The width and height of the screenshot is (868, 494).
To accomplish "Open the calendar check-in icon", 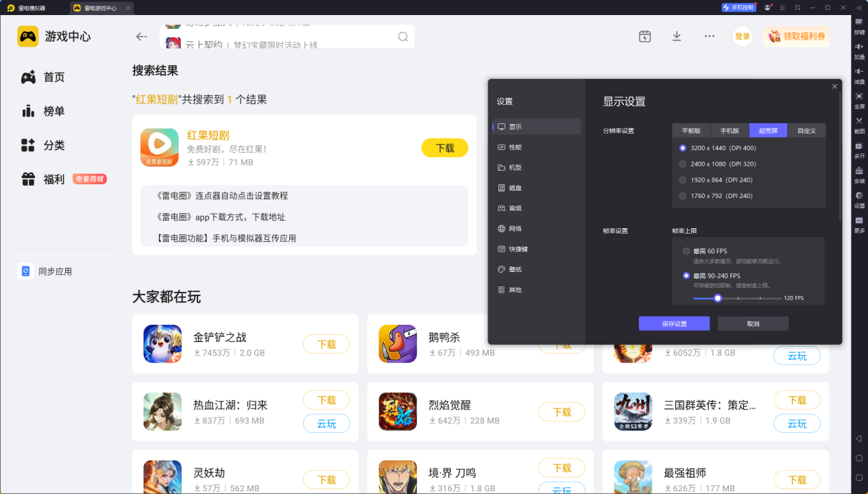I will (644, 36).
